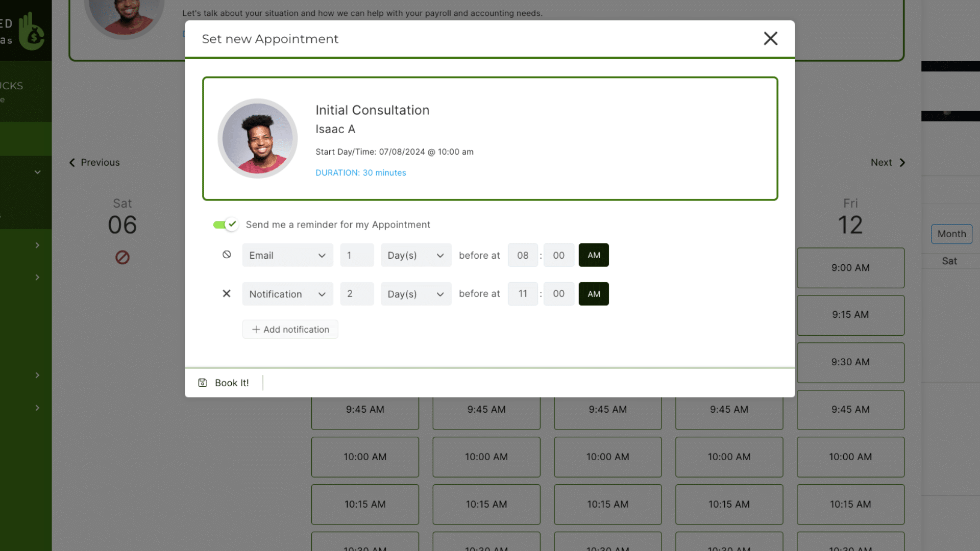Viewport: 980px width, 551px height.
Task: Expand the sidebar menu chevron down
Action: tap(37, 172)
